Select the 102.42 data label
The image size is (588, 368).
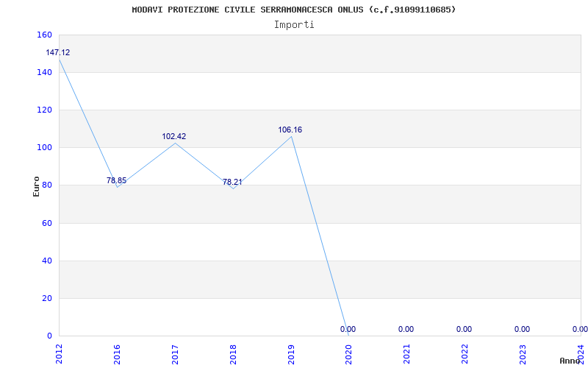point(174,136)
